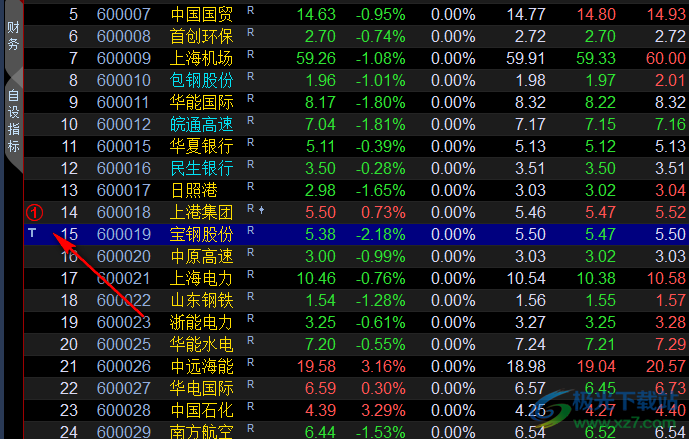
Task: Select stock name 华能国际
Action: 202,102
